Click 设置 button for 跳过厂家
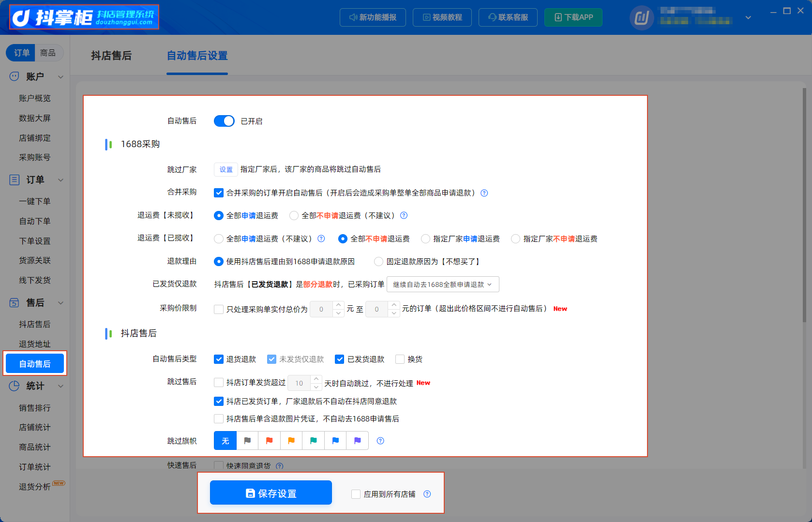812x522 pixels. pos(226,169)
